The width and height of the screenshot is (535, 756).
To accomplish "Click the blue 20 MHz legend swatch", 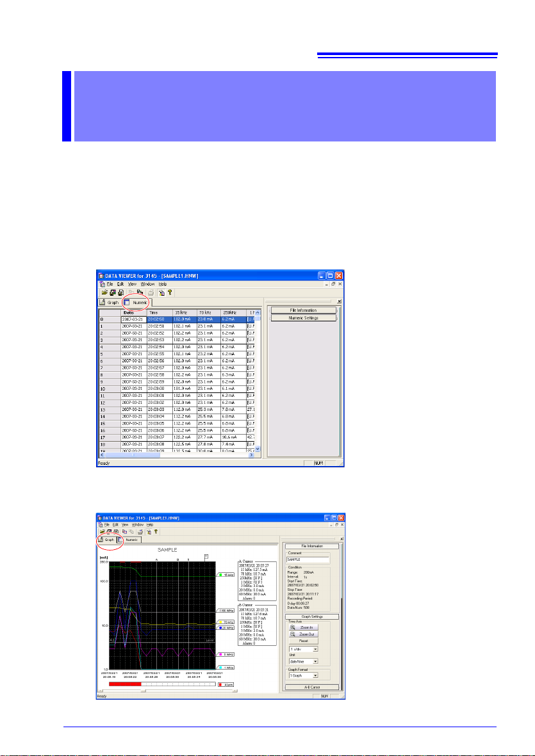I will pos(220,628).
